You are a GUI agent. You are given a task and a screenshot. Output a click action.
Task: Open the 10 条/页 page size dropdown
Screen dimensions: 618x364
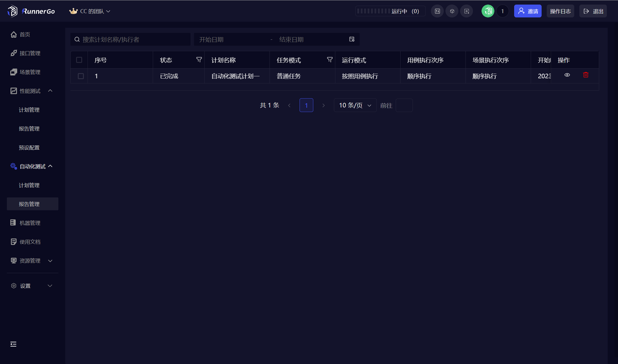[x=355, y=105]
